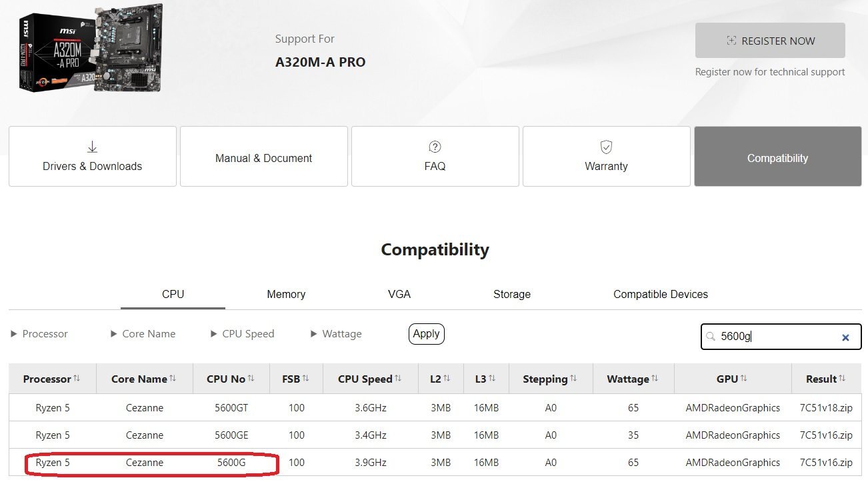Click the magnifier icon in search box
This screenshot has width=868, height=482.
pos(711,337)
